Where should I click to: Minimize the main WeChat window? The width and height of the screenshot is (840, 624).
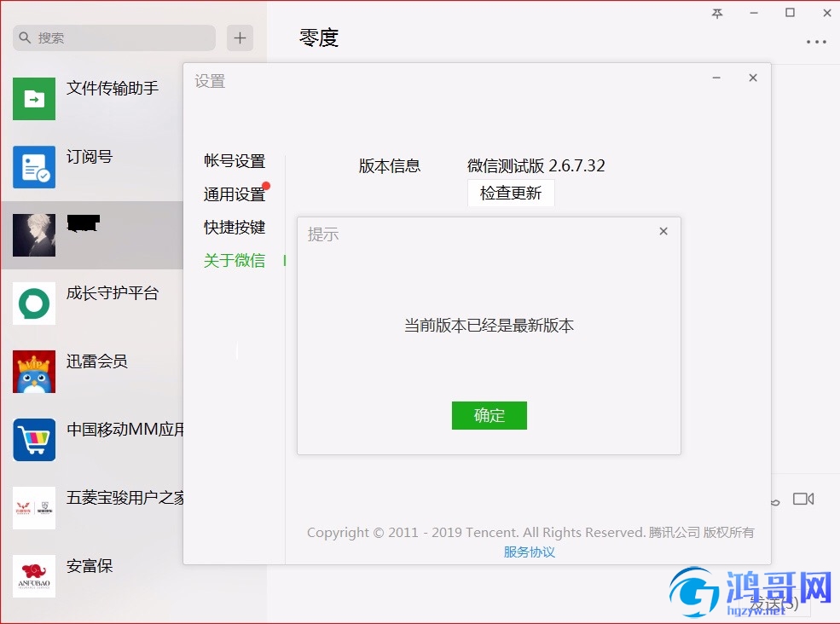coord(754,14)
